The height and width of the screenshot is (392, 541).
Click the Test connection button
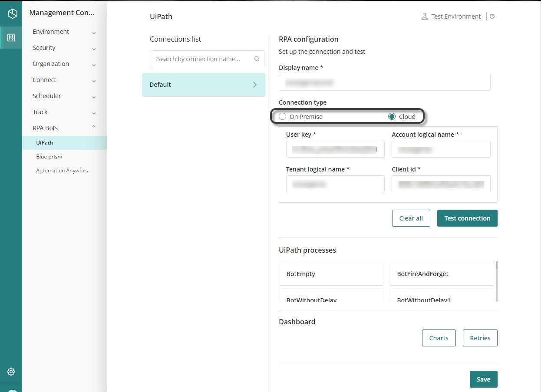tap(467, 218)
